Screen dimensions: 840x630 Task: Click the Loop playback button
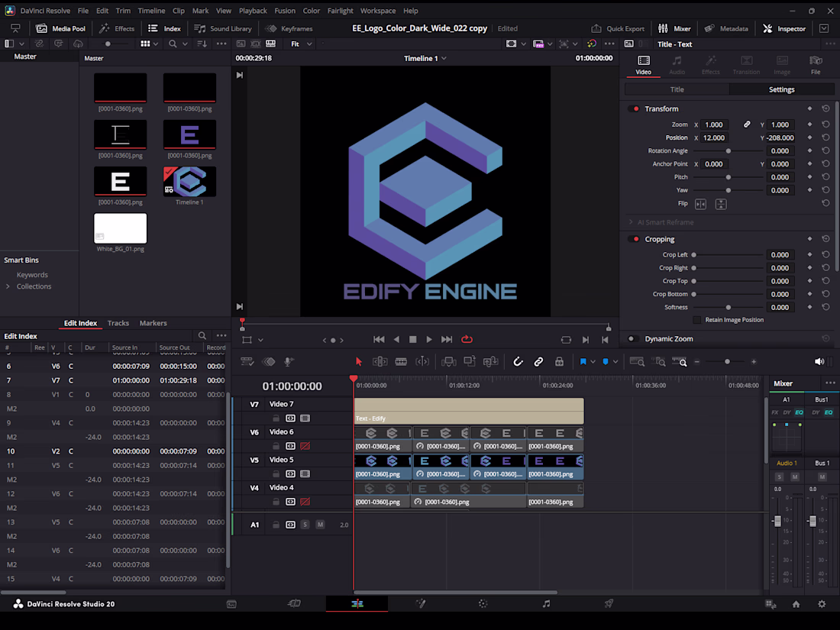click(x=467, y=340)
